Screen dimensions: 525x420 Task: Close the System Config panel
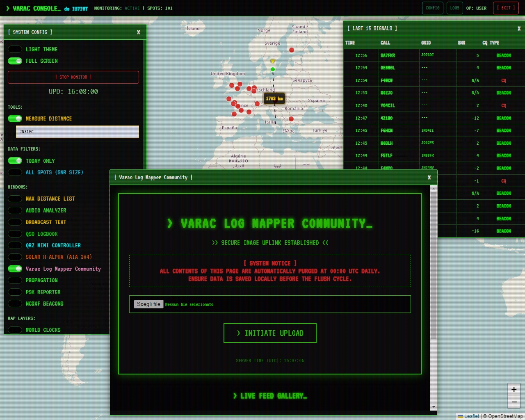pyautogui.click(x=139, y=32)
